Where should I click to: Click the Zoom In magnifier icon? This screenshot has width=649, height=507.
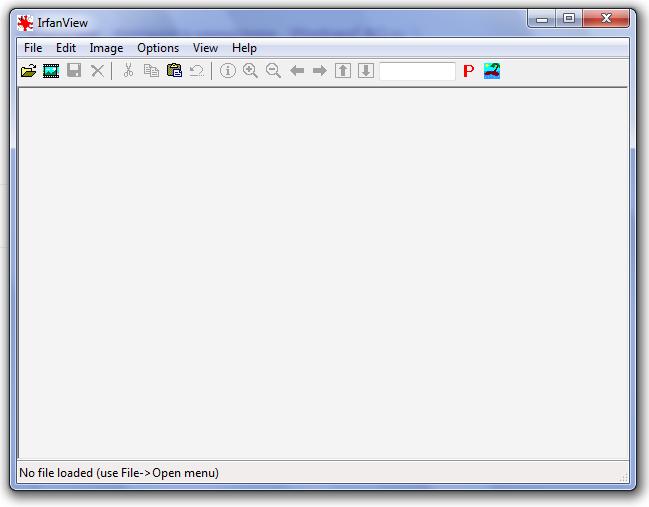tap(251, 71)
